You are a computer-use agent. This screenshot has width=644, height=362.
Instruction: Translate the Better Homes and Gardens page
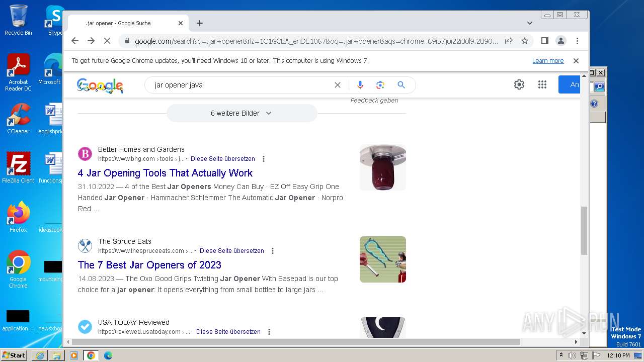click(223, 159)
